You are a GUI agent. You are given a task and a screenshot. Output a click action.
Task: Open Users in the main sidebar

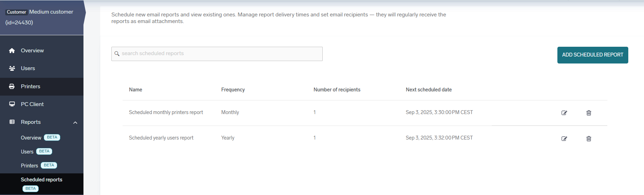[x=28, y=68]
